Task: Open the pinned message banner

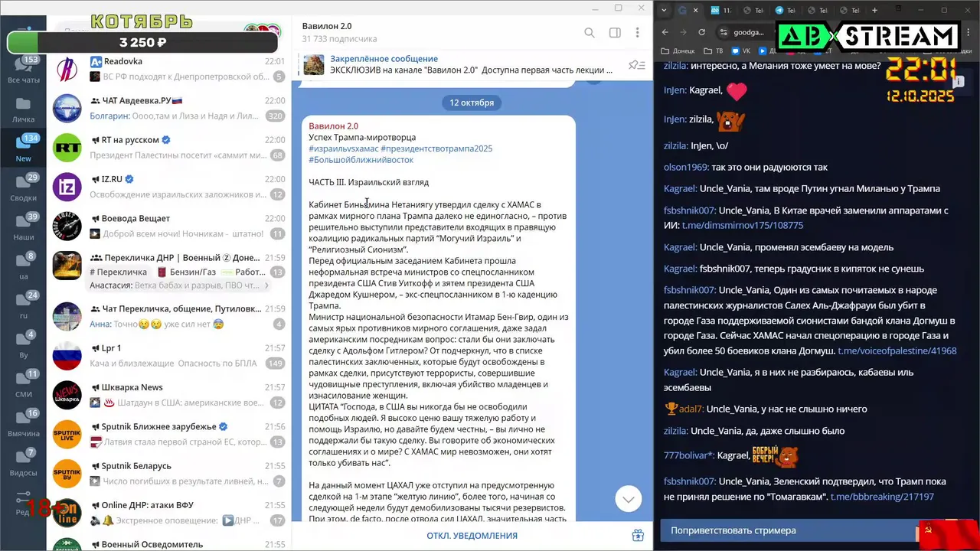Action: tap(471, 64)
